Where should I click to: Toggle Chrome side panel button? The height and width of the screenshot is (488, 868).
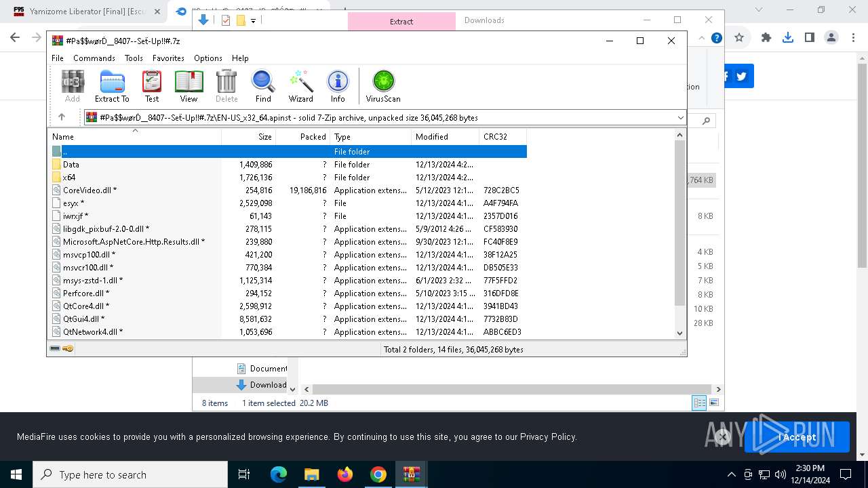tap(810, 38)
